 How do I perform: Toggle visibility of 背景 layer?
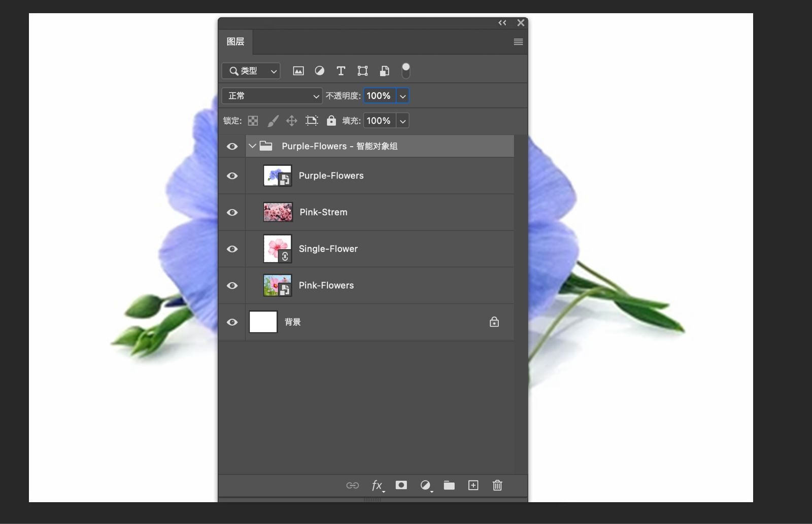pyautogui.click(x=232, y=322)
